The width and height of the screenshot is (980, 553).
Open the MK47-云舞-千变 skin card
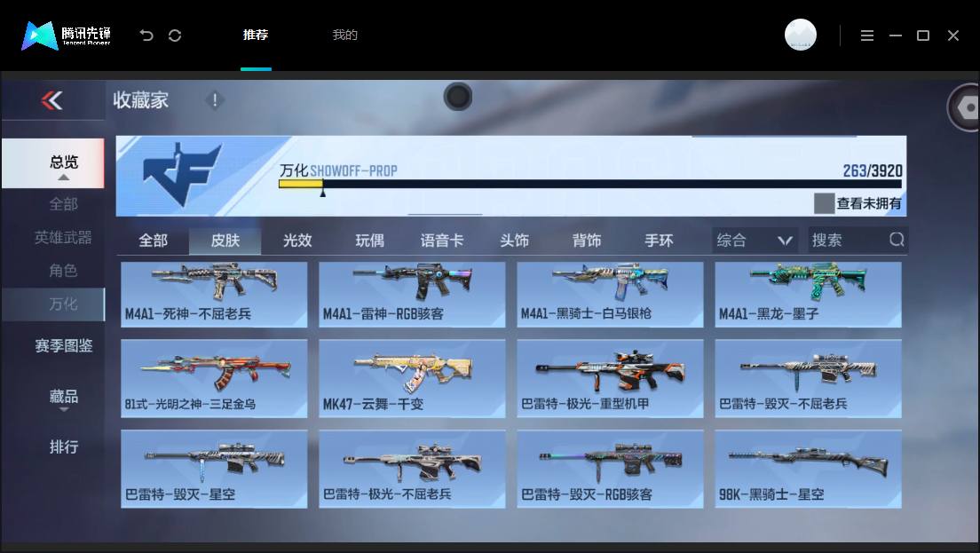[x=412, y=379]
